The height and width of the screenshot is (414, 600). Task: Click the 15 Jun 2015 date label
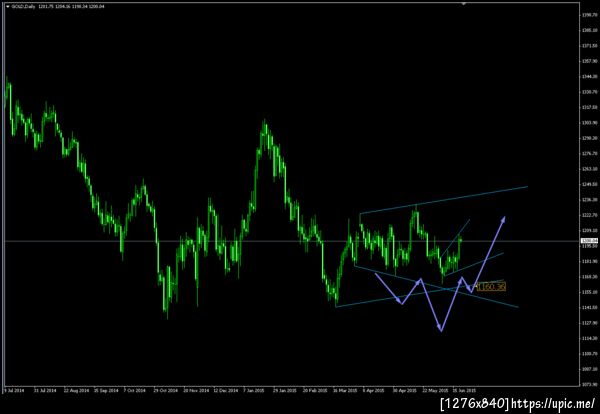(x=464, y=391)
